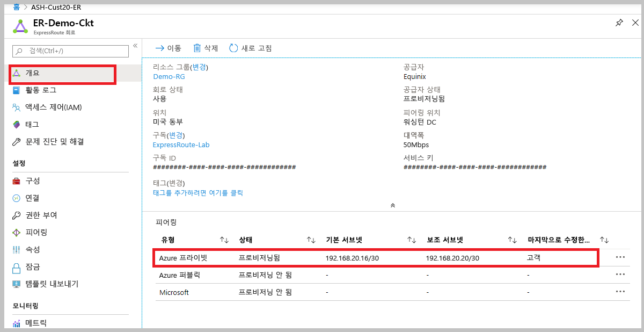The width and height of the screenshot is (644, 332).
Task: Click the 50Mbps bandwidth value
Action: coord(416,145)
